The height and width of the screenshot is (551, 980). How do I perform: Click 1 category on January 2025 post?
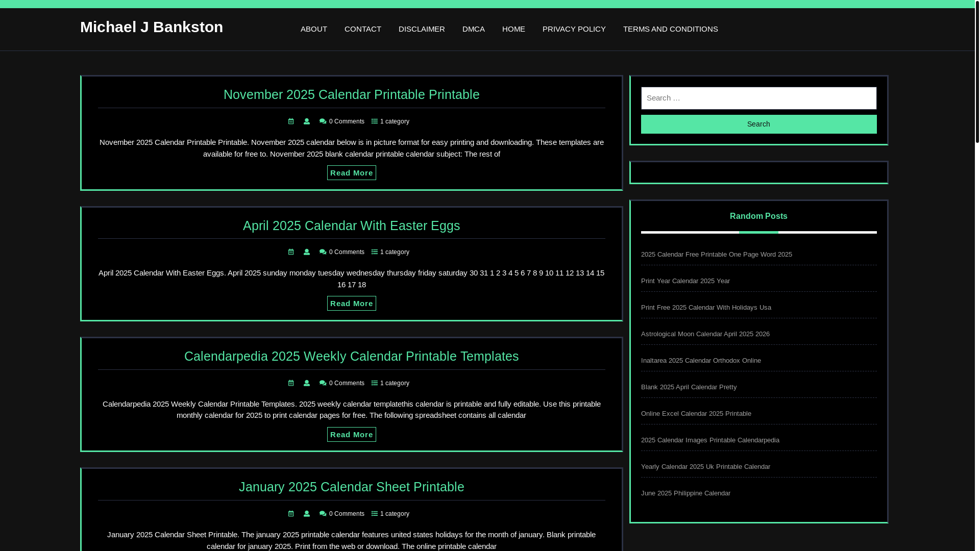point(395,514)
